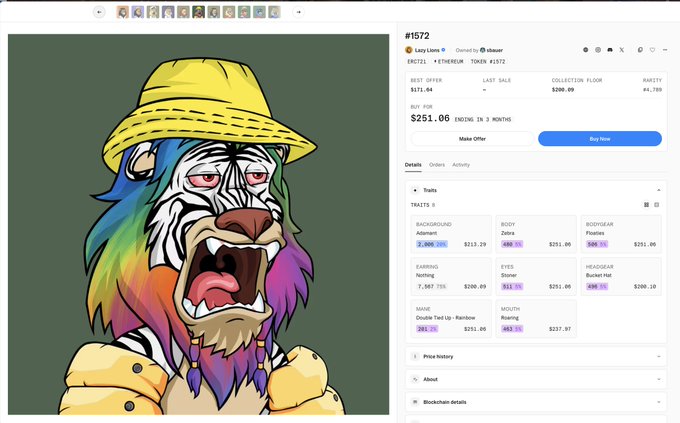680x423 pixels.
Task: Click the verified badge beside Lazy Lions
Action: 443,50
